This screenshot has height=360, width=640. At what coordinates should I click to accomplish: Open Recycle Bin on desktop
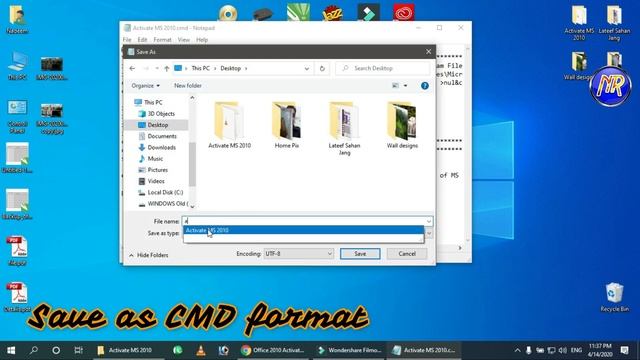click(614, 297)
